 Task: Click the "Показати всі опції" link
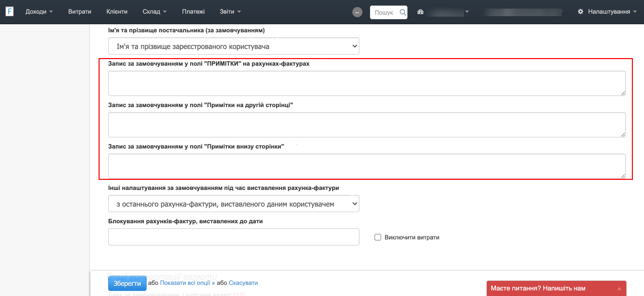(187, 283)
